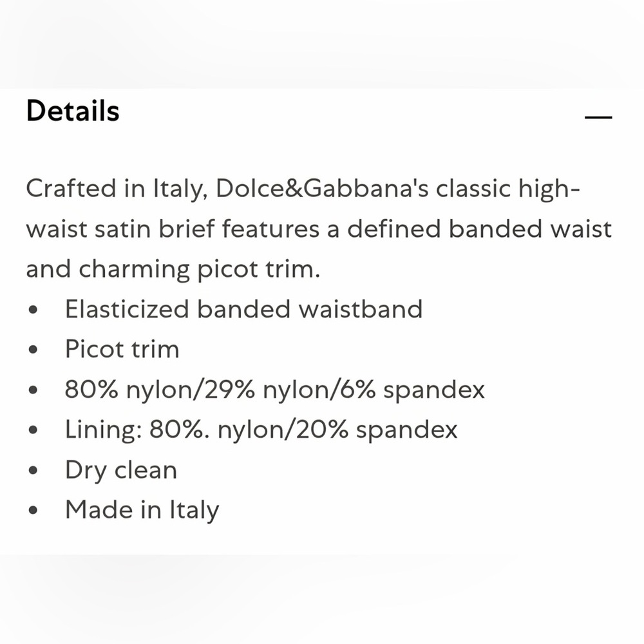The width and height of the screenshot is (644, 644).
Task: Click the Details heading
Action: coord(73,111)
